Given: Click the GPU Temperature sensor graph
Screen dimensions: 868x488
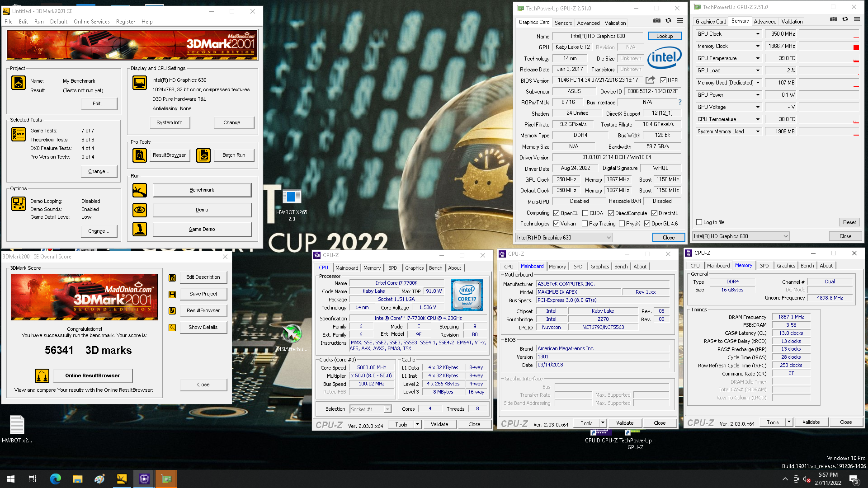Looking at the screenshot, I should coord(829,58).
